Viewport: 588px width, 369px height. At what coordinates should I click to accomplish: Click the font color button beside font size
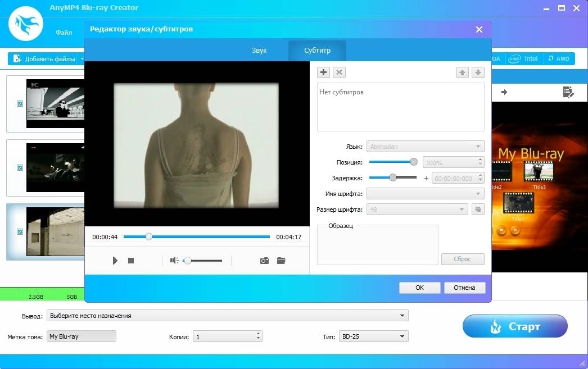tap(478, 209)
